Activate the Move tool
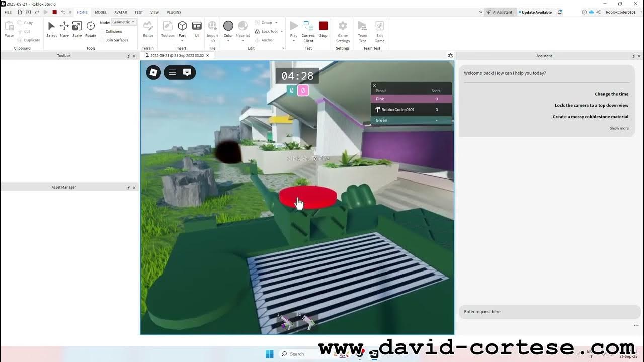Image resolution: width=644 pixels, height=362 pixels. (x=64, y=29)
